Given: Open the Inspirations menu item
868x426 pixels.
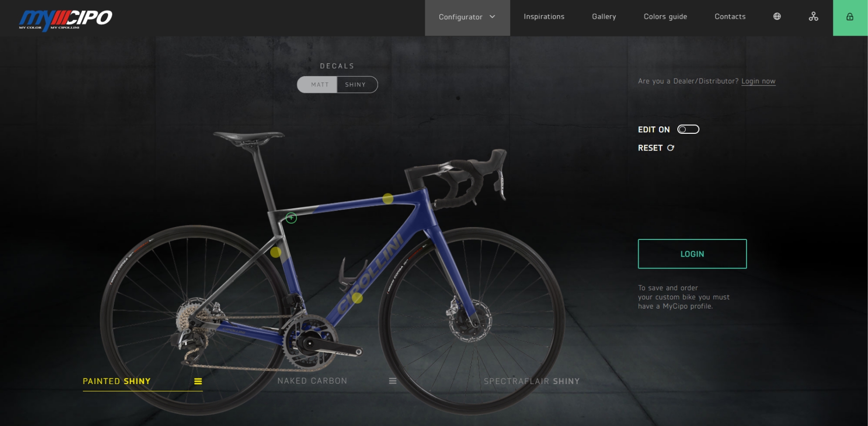Looking at the screenshot, I should (x=544, y=16).
